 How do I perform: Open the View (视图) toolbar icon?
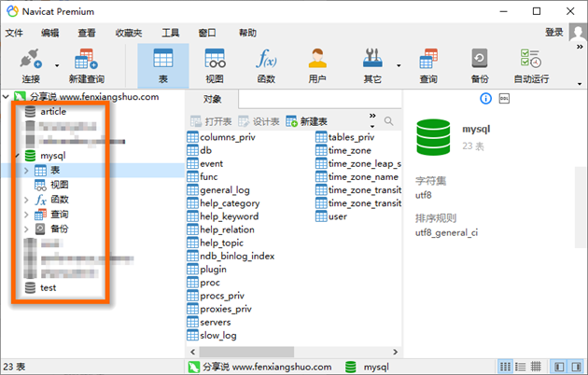215,66
